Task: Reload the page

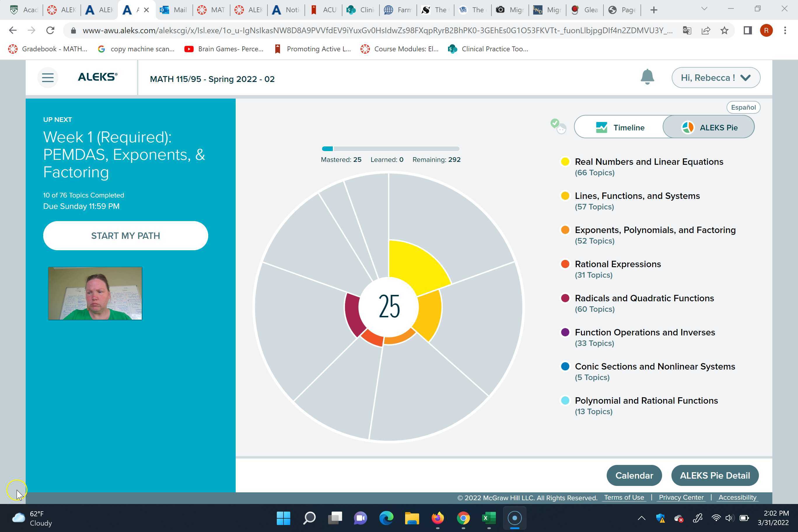Action: (x=50, y=31)
